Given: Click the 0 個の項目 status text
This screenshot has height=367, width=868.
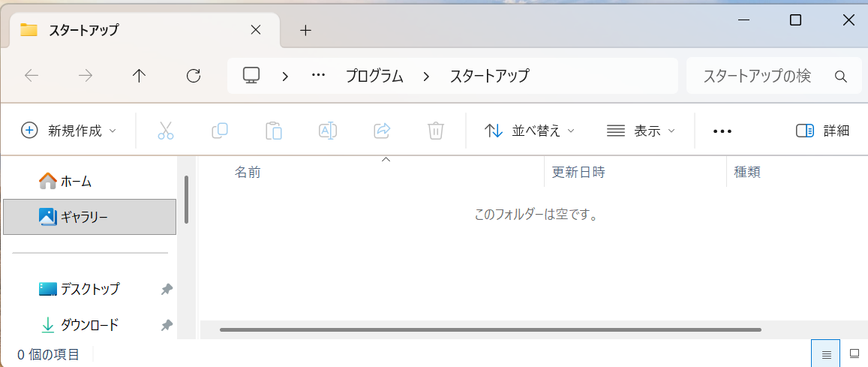Looking at the screenshot, I should pos(48,354).
